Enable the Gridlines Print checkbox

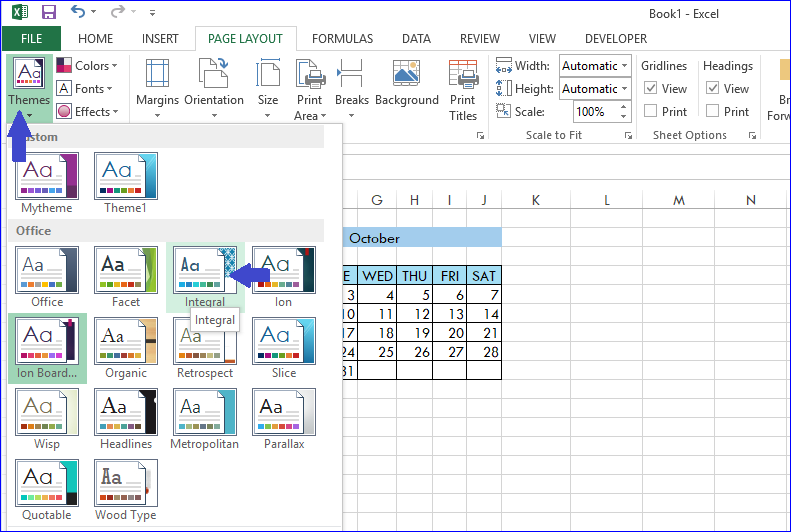pyautogui.click(x=651, y=111)
